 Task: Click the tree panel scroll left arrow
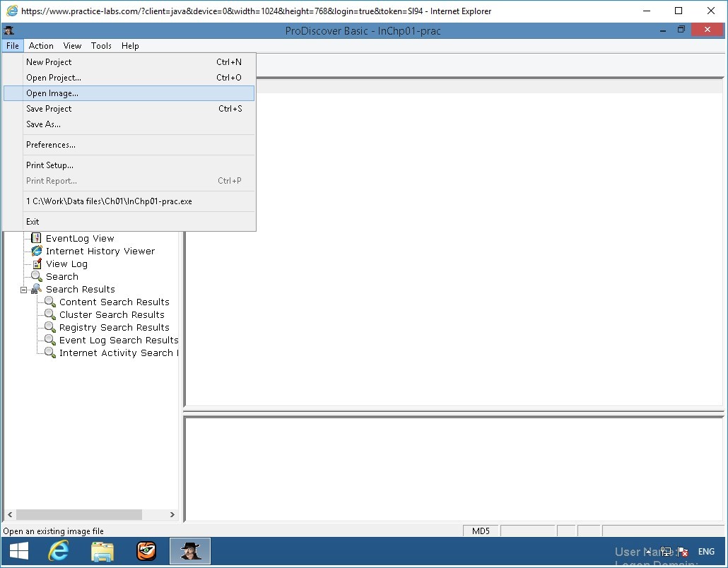pos(10,514)
